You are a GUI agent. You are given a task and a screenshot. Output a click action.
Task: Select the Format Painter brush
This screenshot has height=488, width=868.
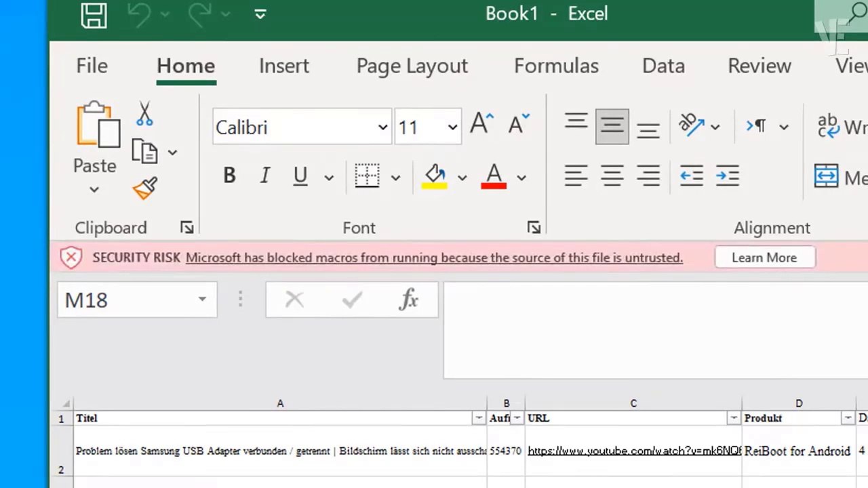[145, 189]
